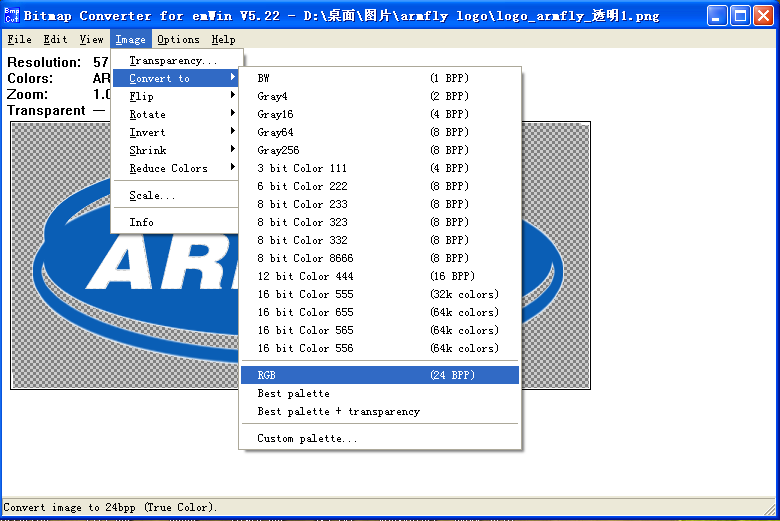780x521 pixels.
Task: Choose the Best palette option
Action: pos(380,393)
